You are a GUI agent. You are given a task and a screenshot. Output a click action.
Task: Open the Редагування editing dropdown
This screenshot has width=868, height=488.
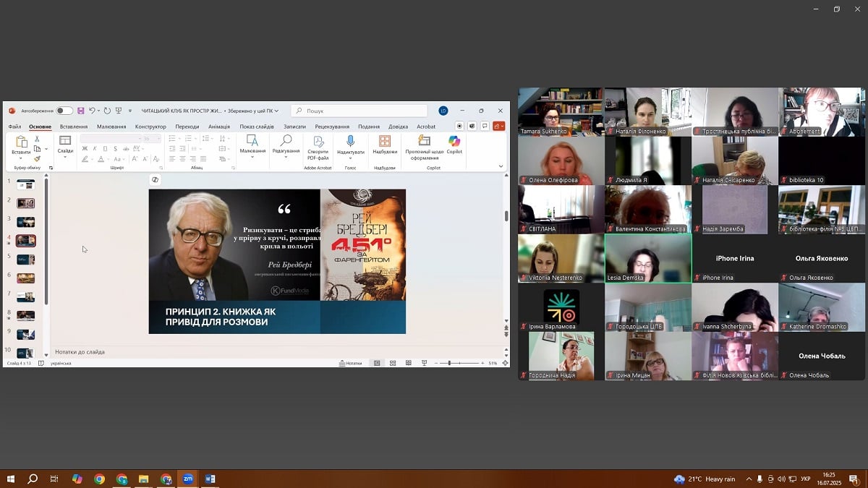pos(286,145)
